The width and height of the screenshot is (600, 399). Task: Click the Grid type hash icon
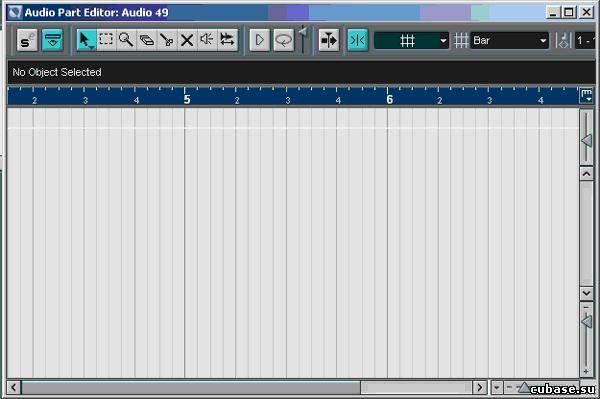coord(461,40)
